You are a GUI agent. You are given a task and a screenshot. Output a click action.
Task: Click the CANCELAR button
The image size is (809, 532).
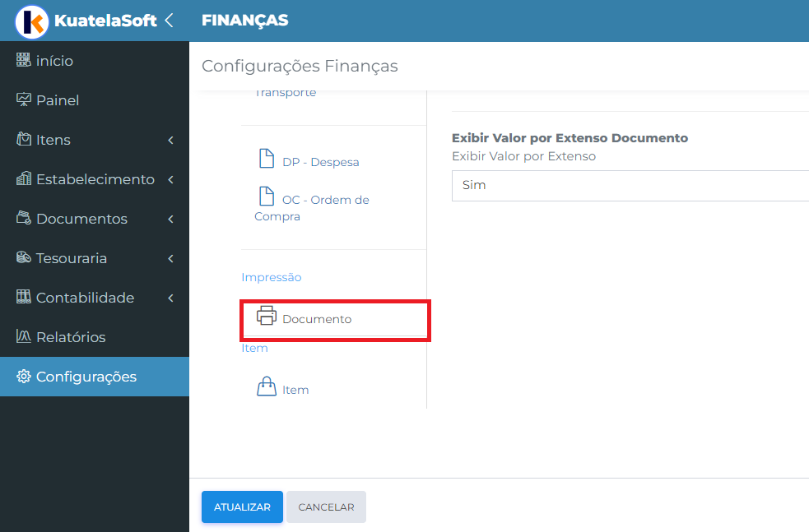tap(326, 507)
